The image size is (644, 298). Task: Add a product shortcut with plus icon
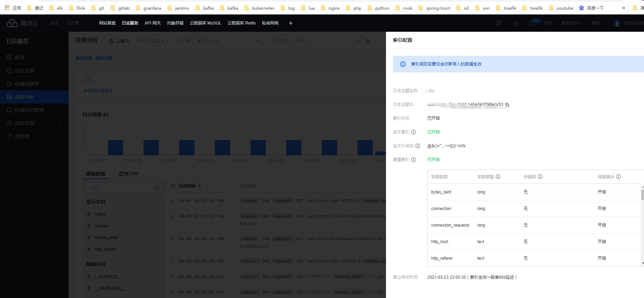(x=291, y=23)
